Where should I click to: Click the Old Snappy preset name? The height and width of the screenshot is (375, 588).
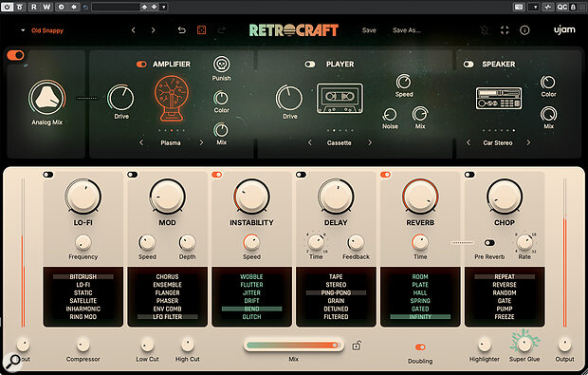coord(47,30)
